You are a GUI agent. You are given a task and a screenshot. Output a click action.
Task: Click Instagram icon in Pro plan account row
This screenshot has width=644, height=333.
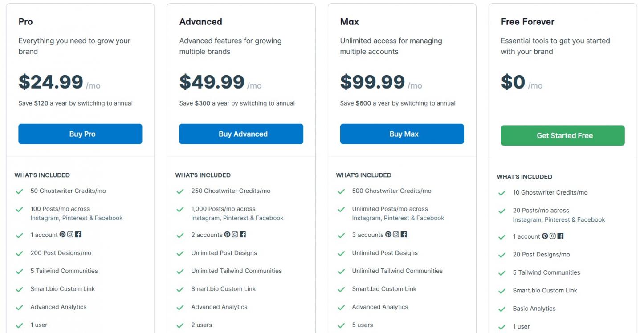pos(70,235)
